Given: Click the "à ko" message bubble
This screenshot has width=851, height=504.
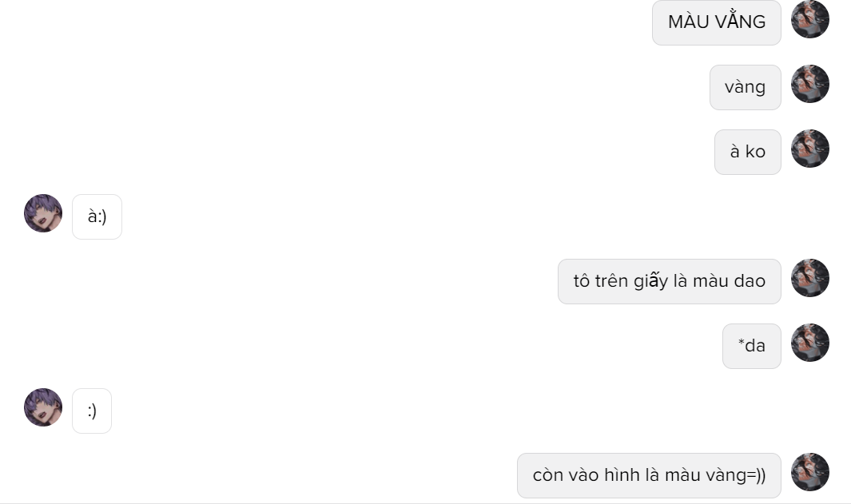Looking at the screenshot, I should [748, 152].
